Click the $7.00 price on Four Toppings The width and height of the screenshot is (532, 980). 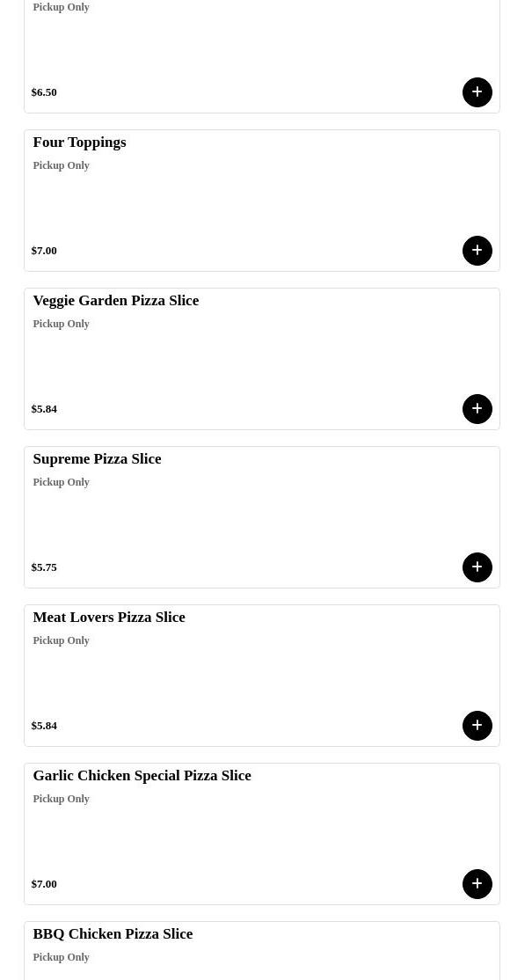44,251
